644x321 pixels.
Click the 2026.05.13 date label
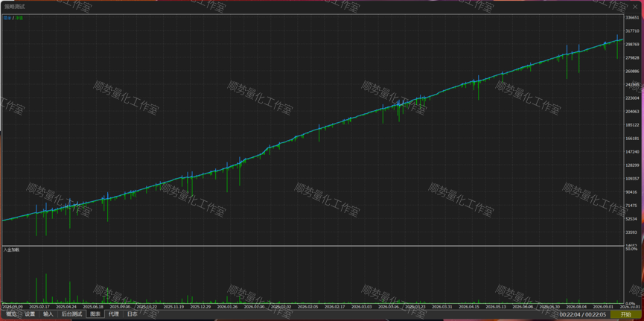[495, 307]
